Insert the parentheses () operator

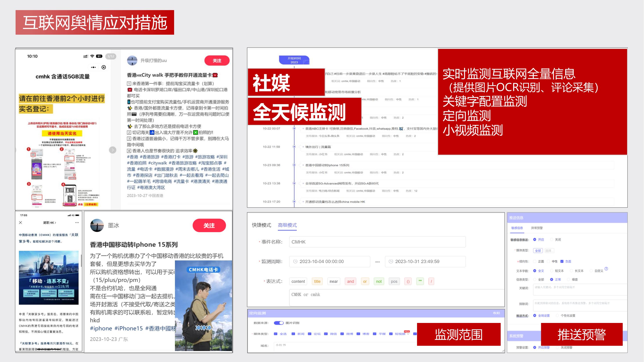tap(408, 281)
